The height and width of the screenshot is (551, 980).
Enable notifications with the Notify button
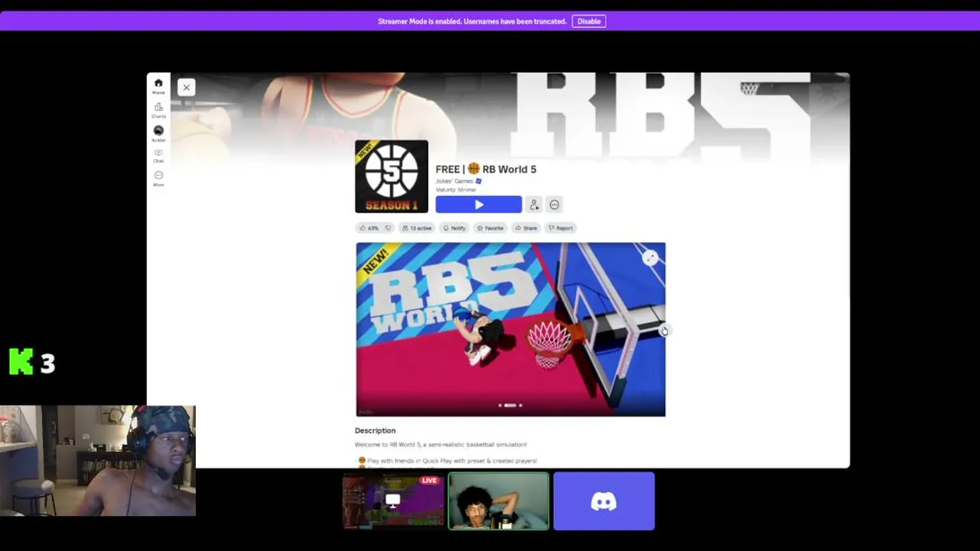(454, 228)
